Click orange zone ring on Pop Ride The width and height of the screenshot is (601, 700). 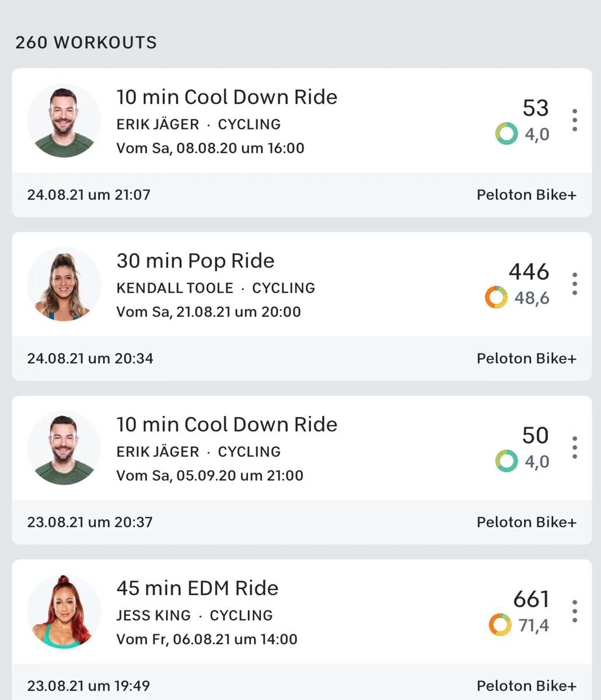[x=496, y=298]
